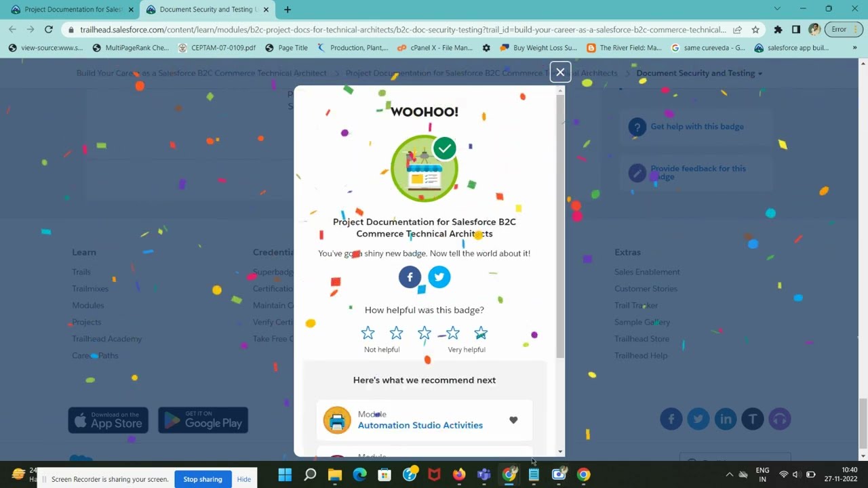Open a new browser tab
The width and height of the screenshot is (868, 488).
tap(288, 9)
